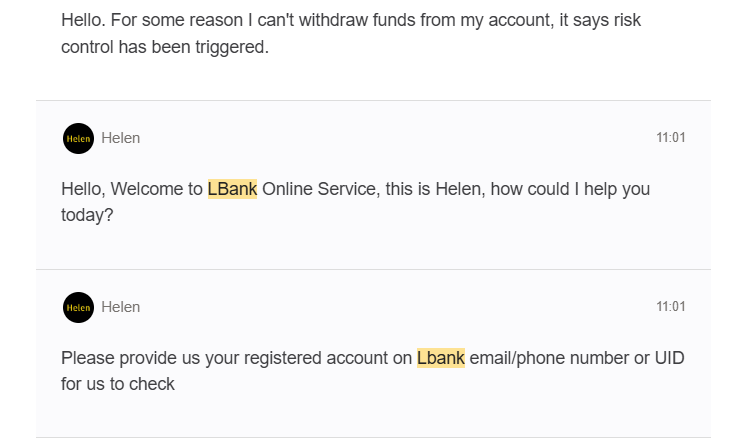
Task: Select Helen's name above the registered account message
Action: (x=121, y=307)
